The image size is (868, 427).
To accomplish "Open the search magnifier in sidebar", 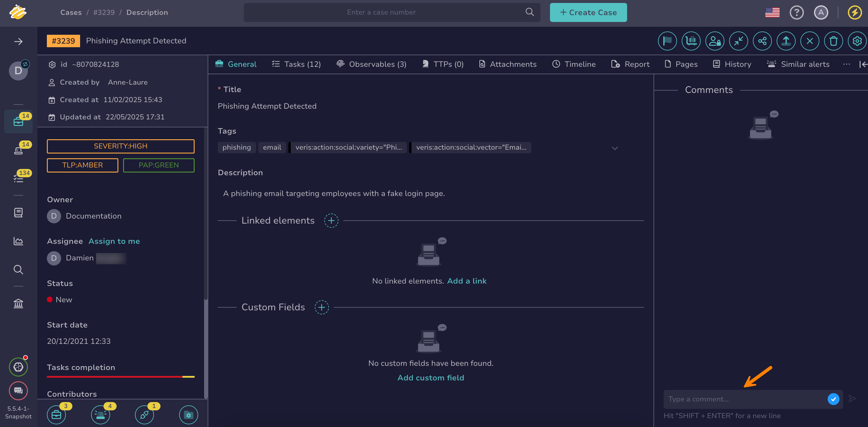I will click(18, 270).
